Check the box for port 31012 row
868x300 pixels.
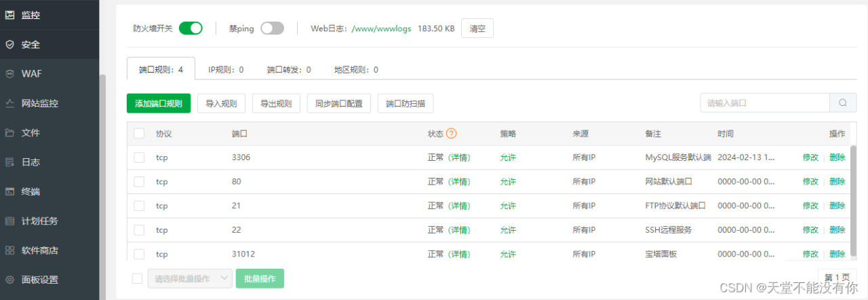[x=139, y=254]
